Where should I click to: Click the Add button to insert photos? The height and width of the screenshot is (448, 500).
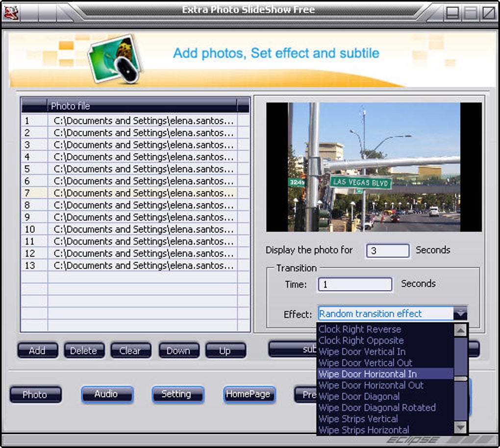(x=37, y=350)
